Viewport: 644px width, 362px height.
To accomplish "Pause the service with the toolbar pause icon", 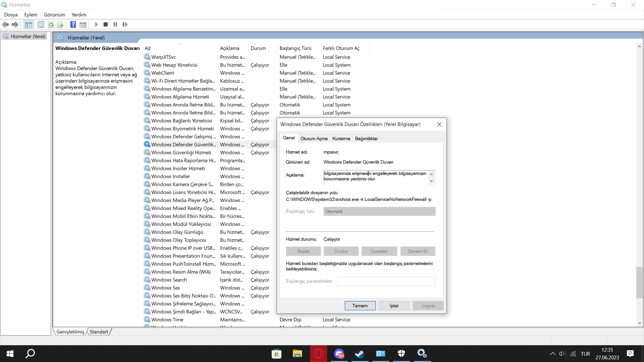I will 115,24.
